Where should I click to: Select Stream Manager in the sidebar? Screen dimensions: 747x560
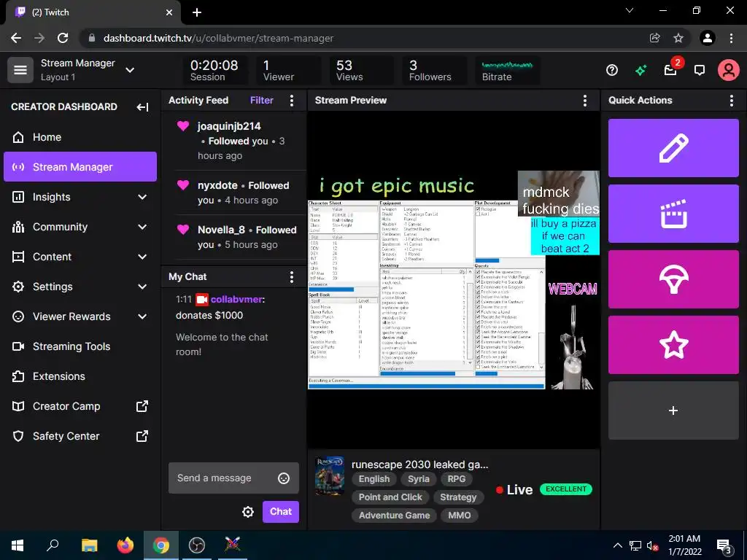point(80,167)
